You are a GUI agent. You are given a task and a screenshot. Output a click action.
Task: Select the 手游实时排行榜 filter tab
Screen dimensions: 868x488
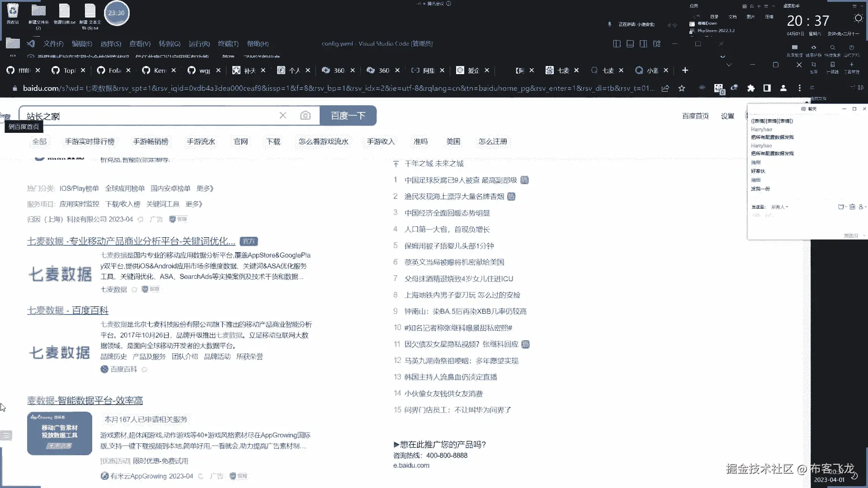90,141
